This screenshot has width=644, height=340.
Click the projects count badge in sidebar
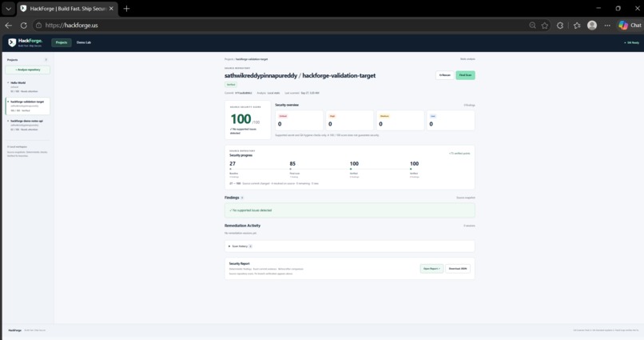click(x=46, y=60)
